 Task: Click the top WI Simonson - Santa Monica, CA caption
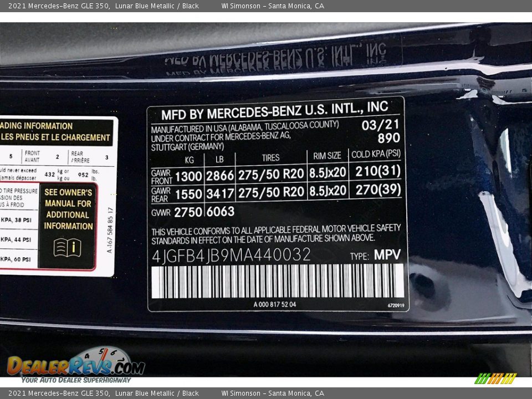coord(273,6)
